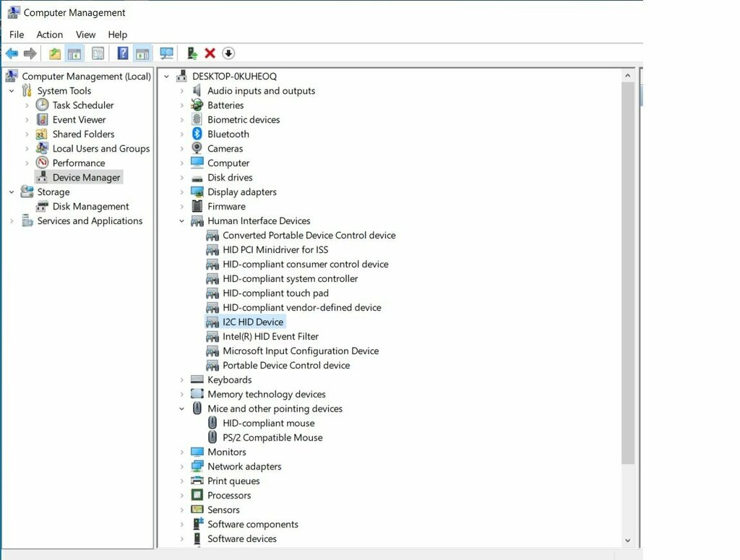The height and width of the screenshot is (560, 740).
Task: Expand the Keyboards category
Action: pyautogui.click(x=182, y=380)
